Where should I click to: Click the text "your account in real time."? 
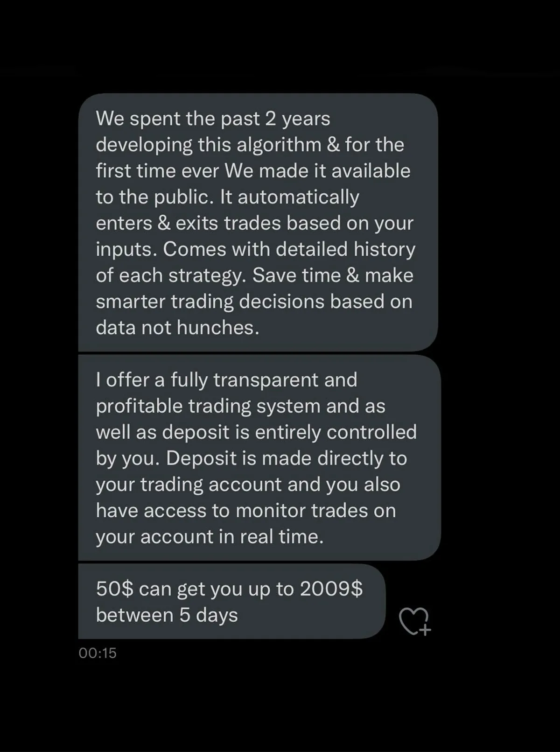click(x=210, y=537)
